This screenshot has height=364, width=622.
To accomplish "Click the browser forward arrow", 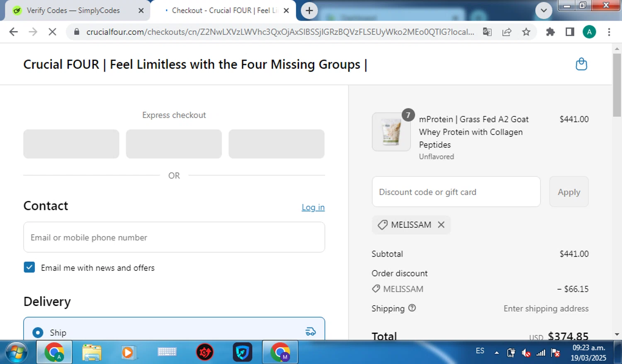I will point(33,32).
